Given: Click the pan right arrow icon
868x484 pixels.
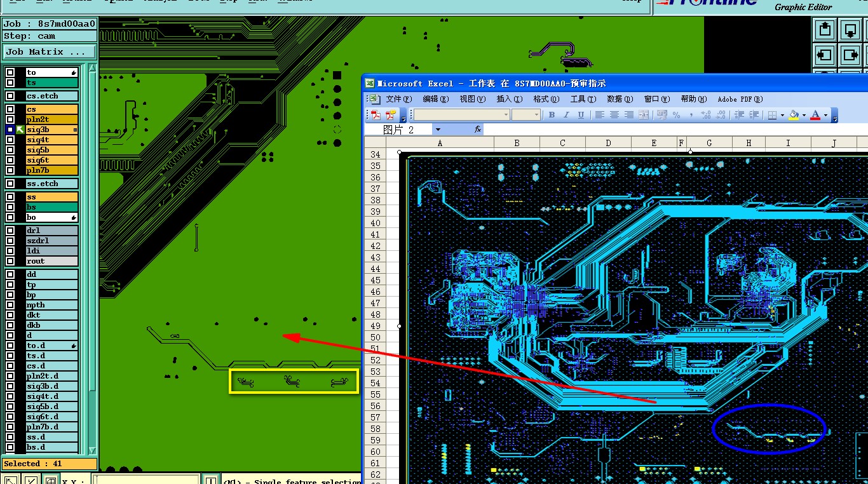Looking at the screenshot, I should (850, 55).
